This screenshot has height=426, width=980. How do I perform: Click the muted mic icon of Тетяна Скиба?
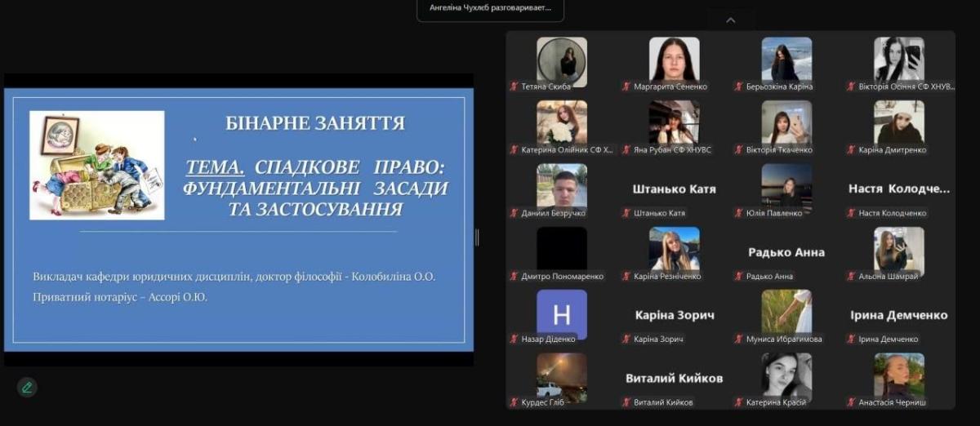(514, 87)
